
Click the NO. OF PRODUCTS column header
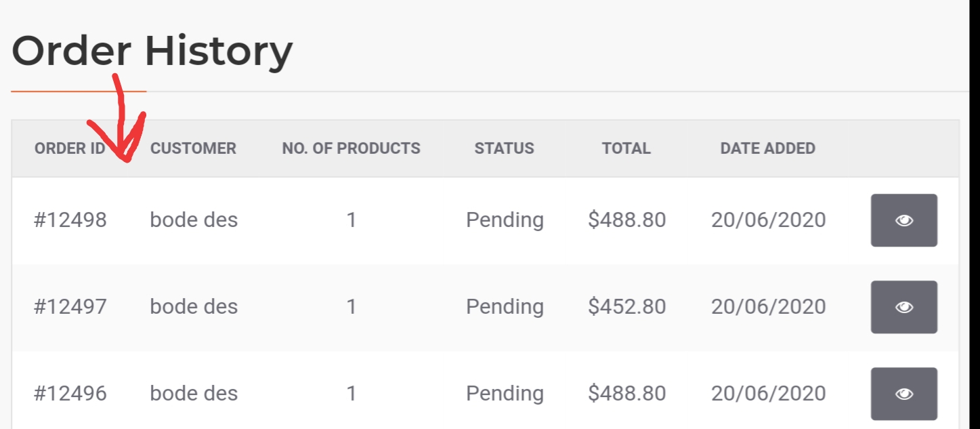pyautogui.click(x=351, y=148)
